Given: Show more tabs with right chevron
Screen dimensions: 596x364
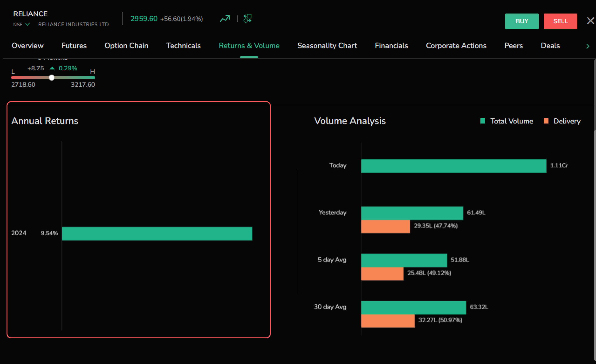Looking at the screenshot, I should (588, 46).
